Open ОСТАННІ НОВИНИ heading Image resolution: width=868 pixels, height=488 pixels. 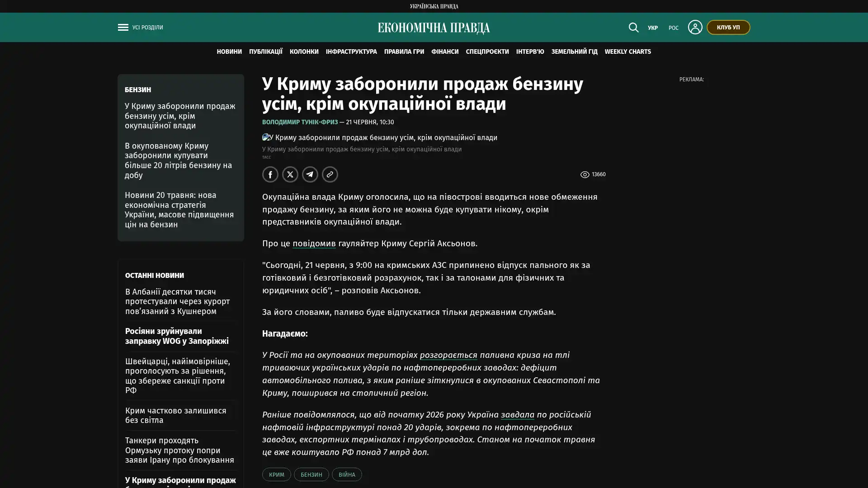(x=155, y=275)
